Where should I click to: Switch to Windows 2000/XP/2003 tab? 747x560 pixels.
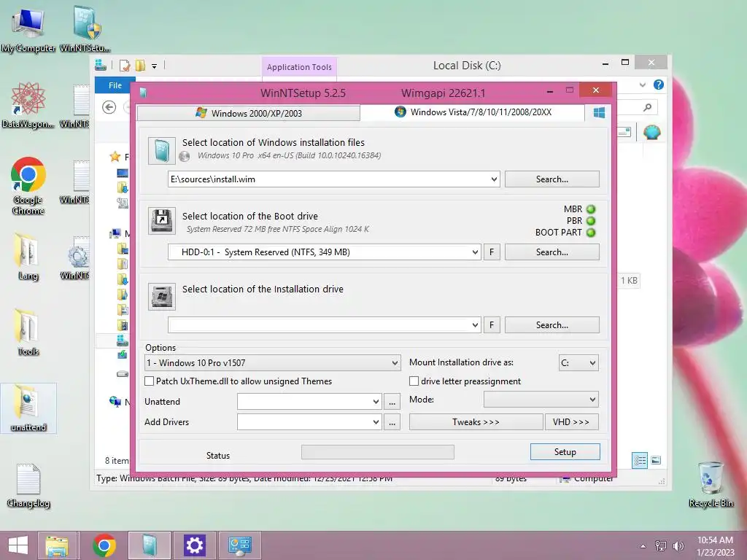pos(248,113)
